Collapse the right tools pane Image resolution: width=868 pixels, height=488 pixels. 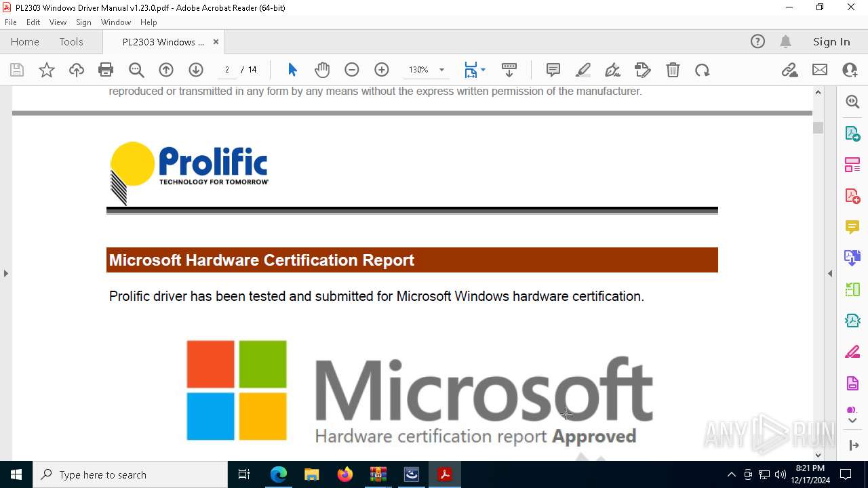[853, 445]
